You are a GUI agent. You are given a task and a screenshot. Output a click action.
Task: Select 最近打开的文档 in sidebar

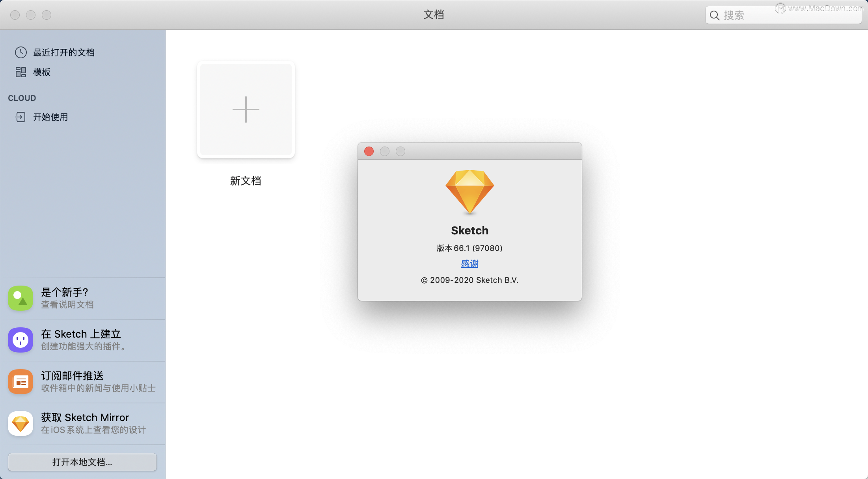click(64, 52)
